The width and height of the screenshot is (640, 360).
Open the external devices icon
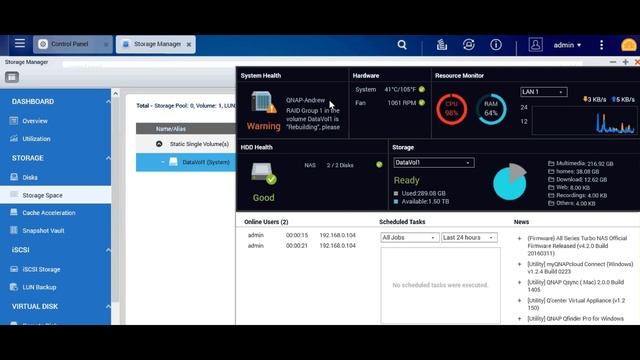(x=469, y=44)
